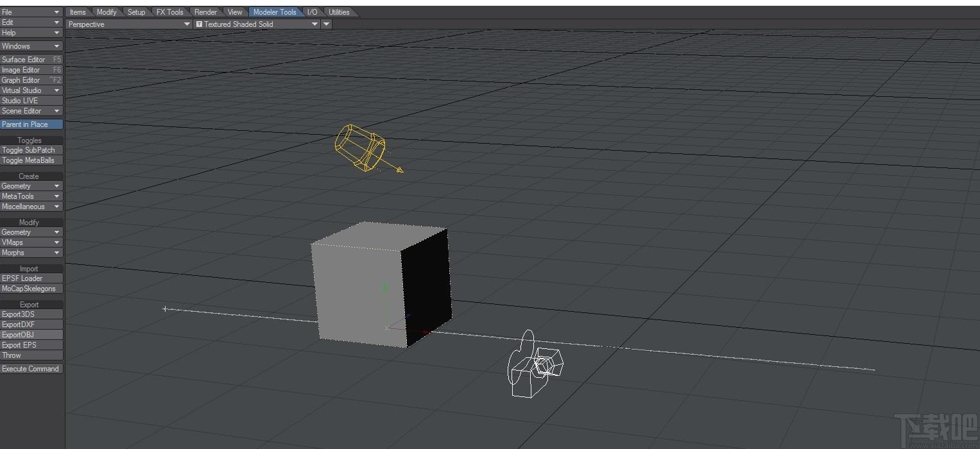Switch to the Setup tab
This screenshot has width=980, height=449.
pos(136,12)
